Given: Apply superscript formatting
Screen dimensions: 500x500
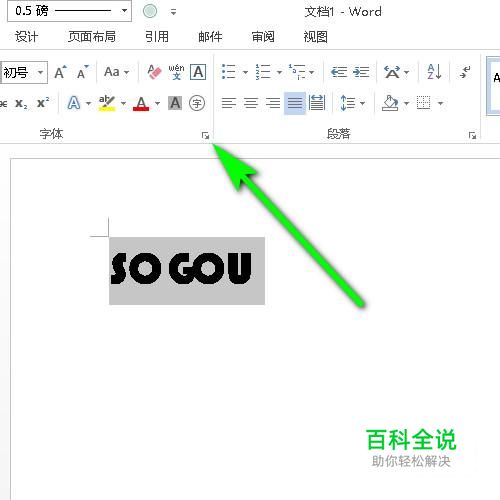Looking at the screenshot, I should coord(43,103).
